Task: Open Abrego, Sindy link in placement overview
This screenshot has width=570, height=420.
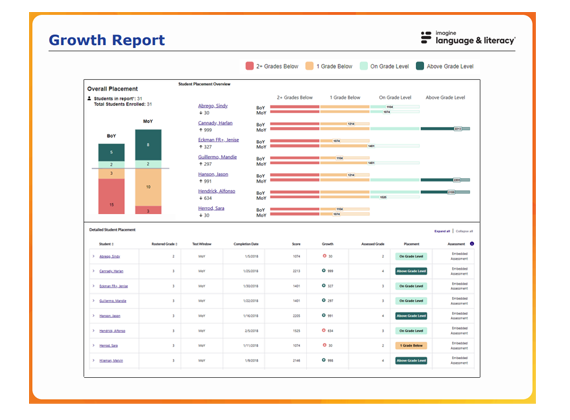Action: click(x=213, y=106)
